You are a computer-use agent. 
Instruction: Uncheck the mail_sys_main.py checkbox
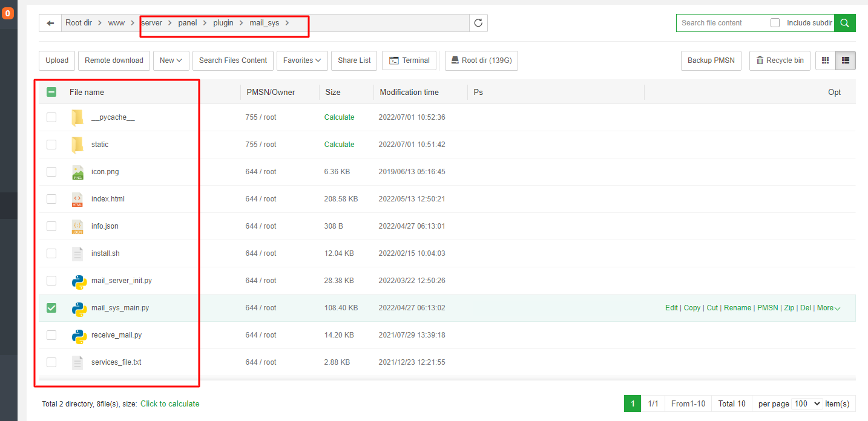pyautogui.click(x=51, y=308)
